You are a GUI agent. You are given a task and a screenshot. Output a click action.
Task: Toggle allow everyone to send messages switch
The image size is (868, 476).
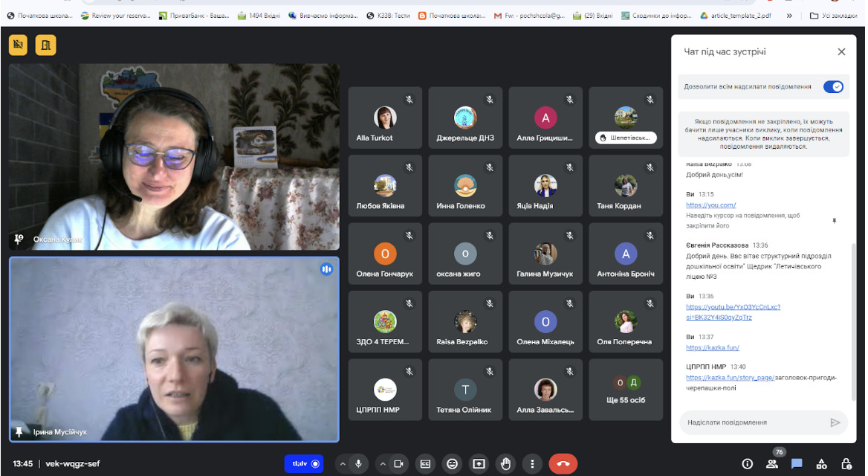coord(833,86)
